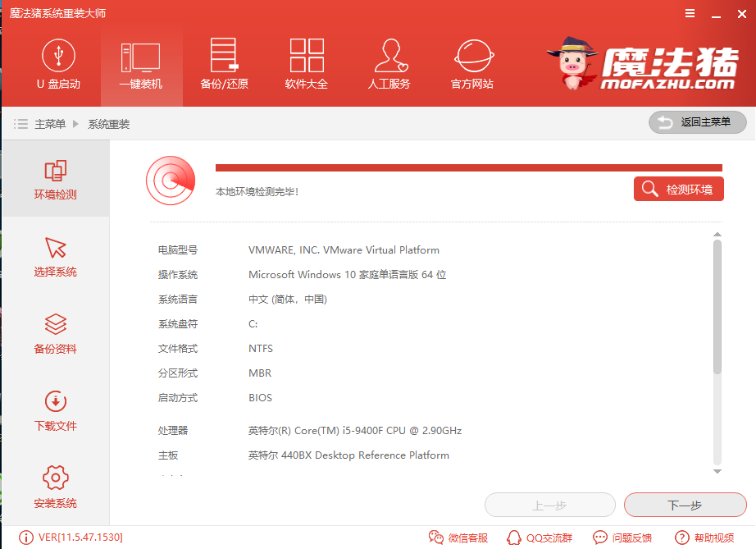Open the hamburger menu at top right

[x=690, y=13]
